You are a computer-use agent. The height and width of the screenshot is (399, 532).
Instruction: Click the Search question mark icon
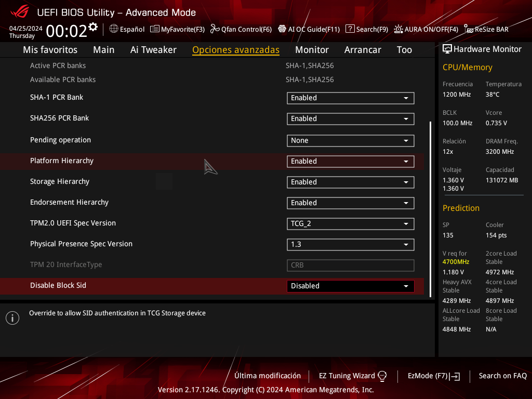(350, 29)
